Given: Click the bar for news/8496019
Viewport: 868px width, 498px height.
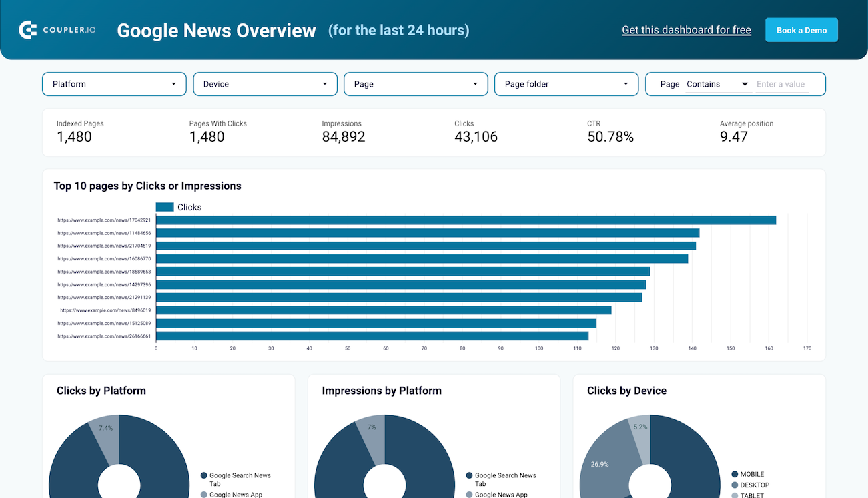Looking at the screenshot, I should tap(384, 310).
